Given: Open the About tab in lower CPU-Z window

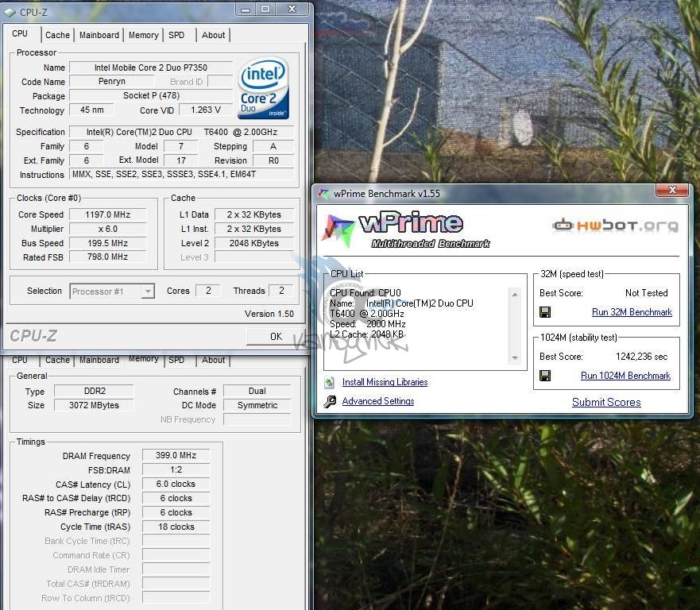Looking at the screenshot, I should point(214,360).
